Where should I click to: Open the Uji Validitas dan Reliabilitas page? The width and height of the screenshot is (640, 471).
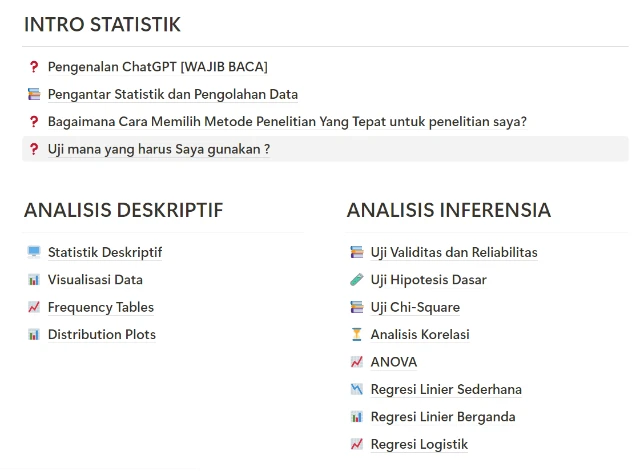coord(453,253)
